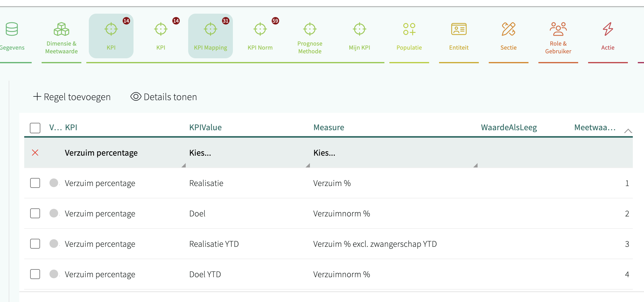Open the KPIValue 'Kies...' dropdown
This screenshot has height=302, width=644.
[248, 153]
